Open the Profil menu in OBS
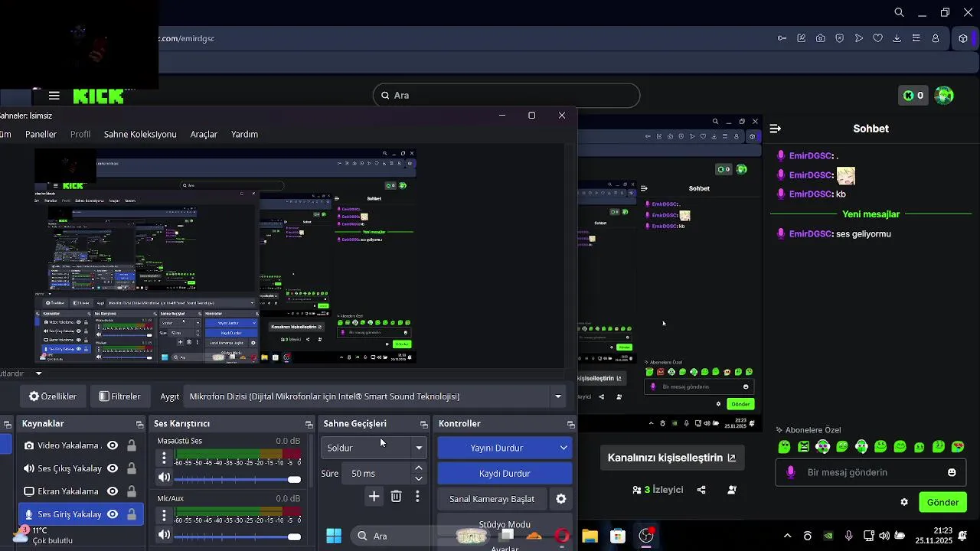 click(x=80, y=134)
